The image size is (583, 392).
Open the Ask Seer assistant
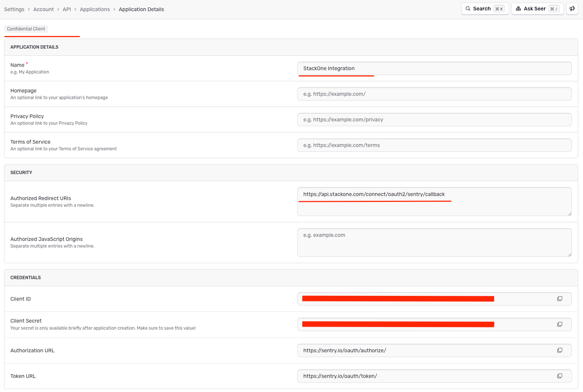click(x=538, y=9)
